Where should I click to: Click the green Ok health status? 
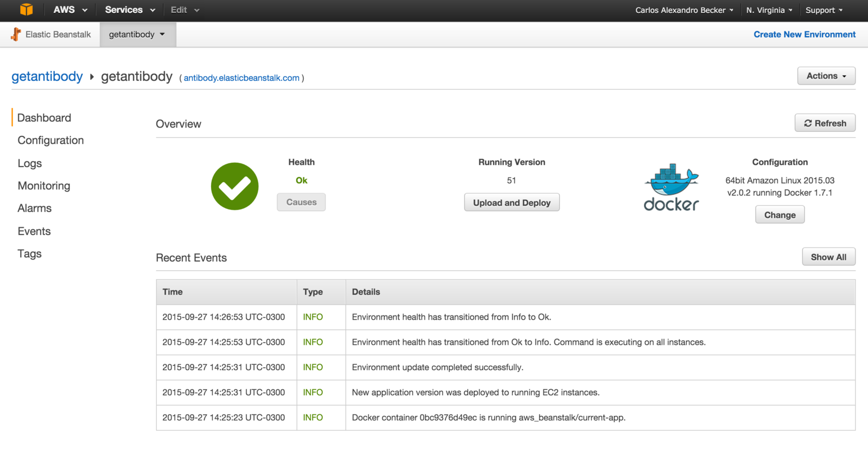pos(302,180)
